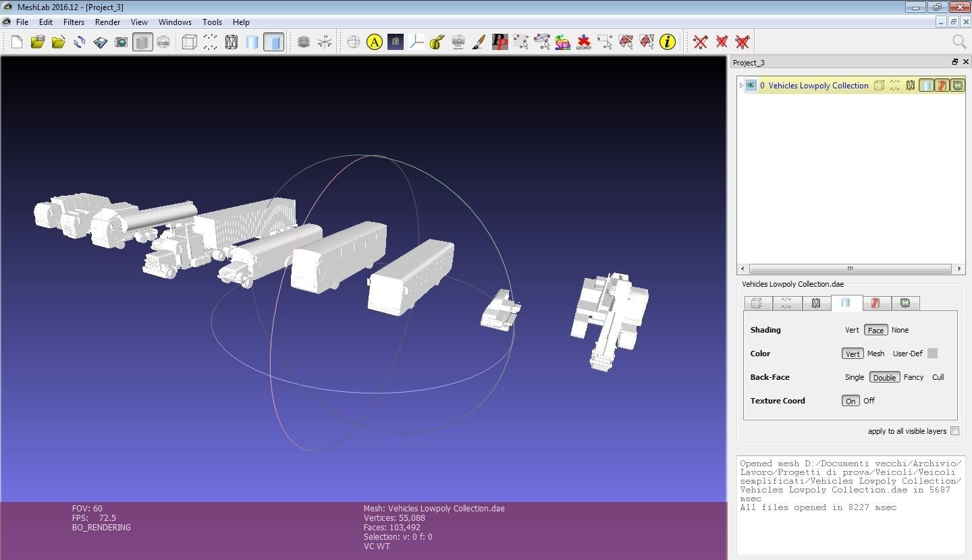Click the User-Def gray color swatch
This screenshot has height=560, width=972.
932,354
